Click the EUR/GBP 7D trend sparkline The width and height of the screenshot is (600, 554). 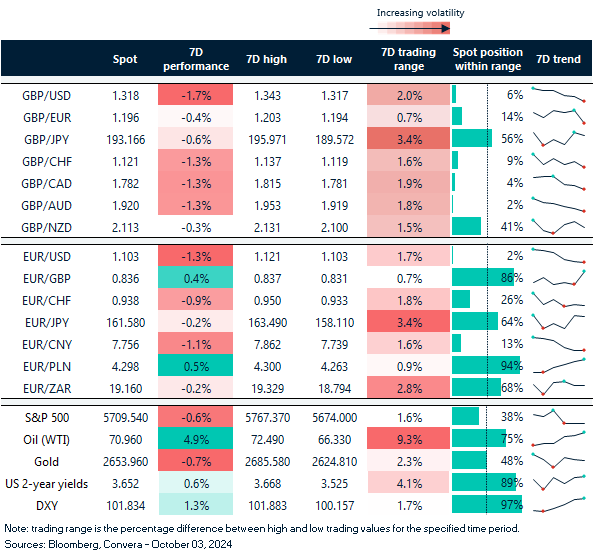pyautogui.click(x=558, y=276)
